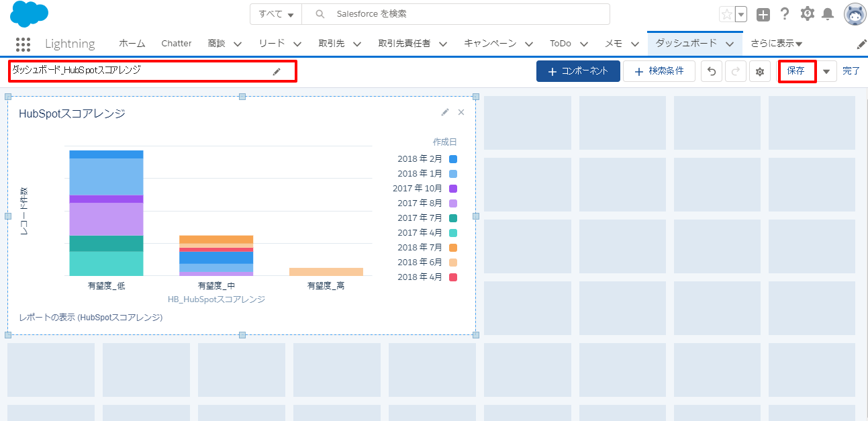Go to the Chatter tab
Viewport: 868px width, 421px height.
click(177, 44)
